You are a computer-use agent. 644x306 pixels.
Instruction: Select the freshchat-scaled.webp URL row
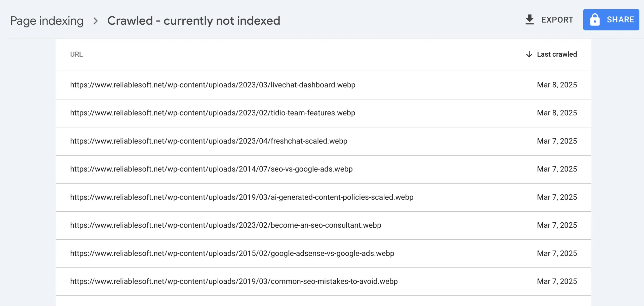point(209,141)
